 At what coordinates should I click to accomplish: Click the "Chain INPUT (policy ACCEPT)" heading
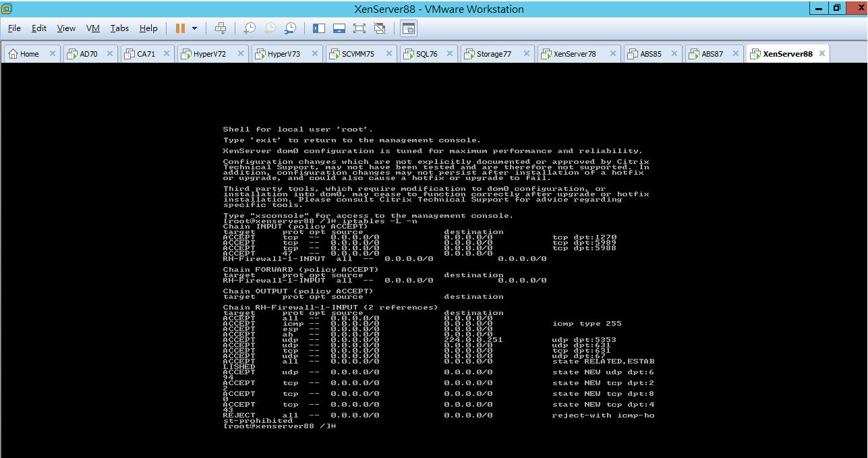pos(296,227)
